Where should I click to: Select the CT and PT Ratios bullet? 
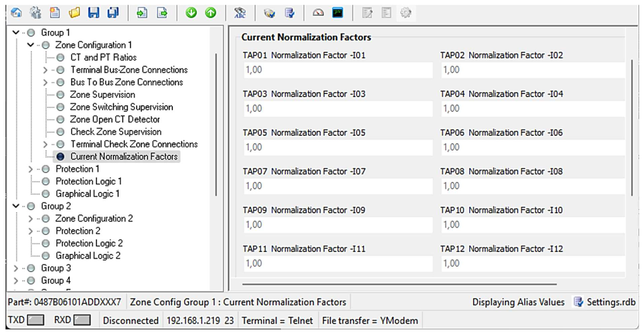[60, 57]
